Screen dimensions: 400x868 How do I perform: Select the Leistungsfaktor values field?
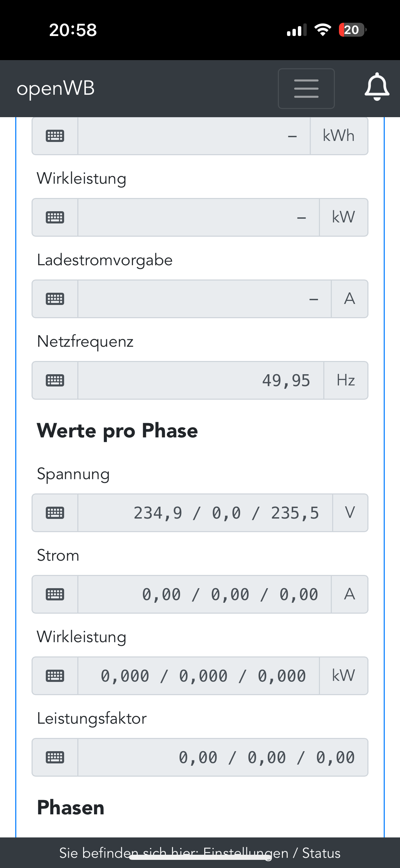pos(223,757)
